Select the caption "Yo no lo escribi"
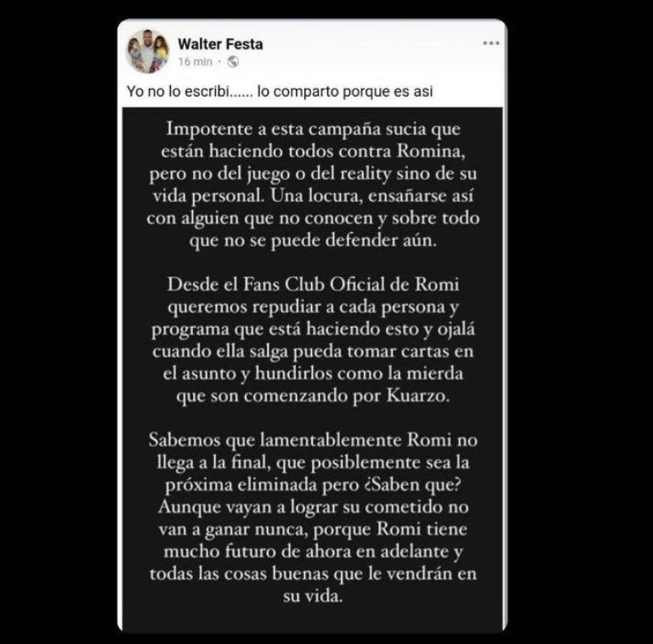 [178, 91]
